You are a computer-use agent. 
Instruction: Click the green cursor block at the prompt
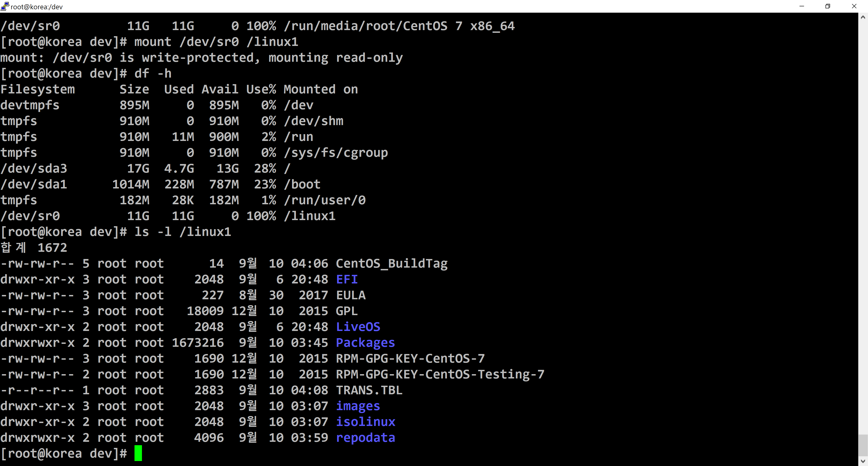(x=138, y=453)
